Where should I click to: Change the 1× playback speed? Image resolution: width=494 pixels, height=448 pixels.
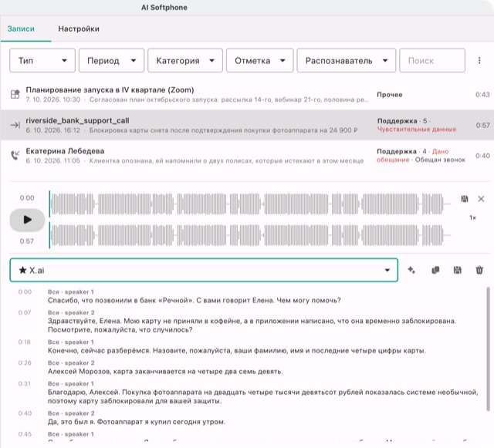[x=472, y=217]
